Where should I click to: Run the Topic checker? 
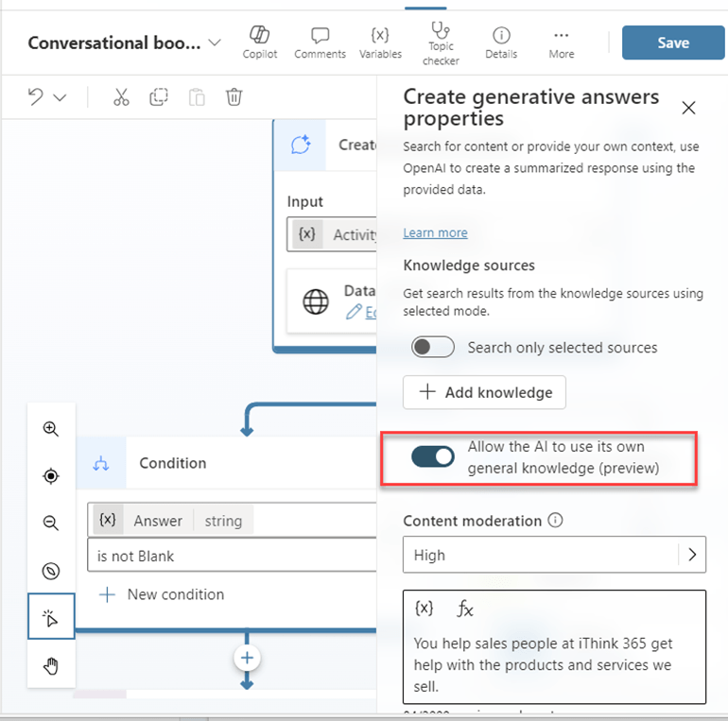tap(441, 43)
